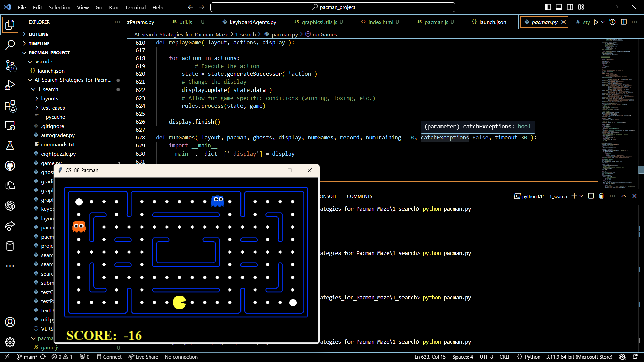The width and height of the screenshot is (644, 362).
Task: Kill the active terminal with trash icon
Action: tap(601, 196)
